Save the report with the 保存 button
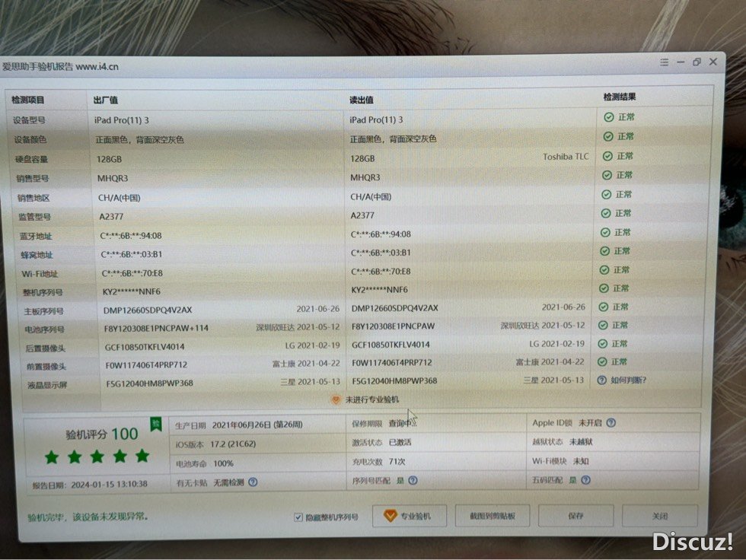The width and height of the screenshot is (746, 560). [x=575, y=516]
